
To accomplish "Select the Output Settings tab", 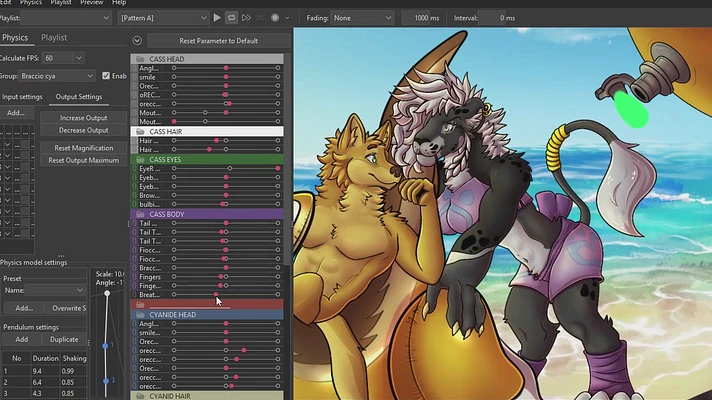I will coord(79,97).
